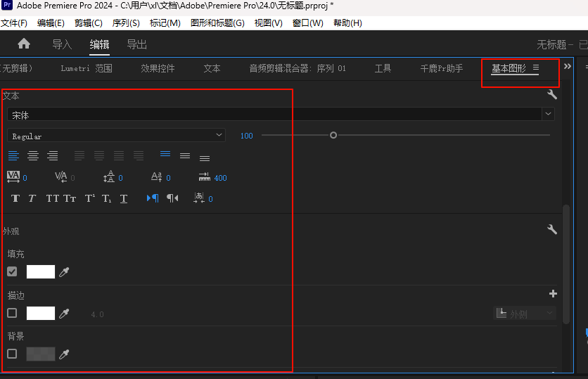
Task: Click the panel vertical scrollbar
Action: (566, 264)
